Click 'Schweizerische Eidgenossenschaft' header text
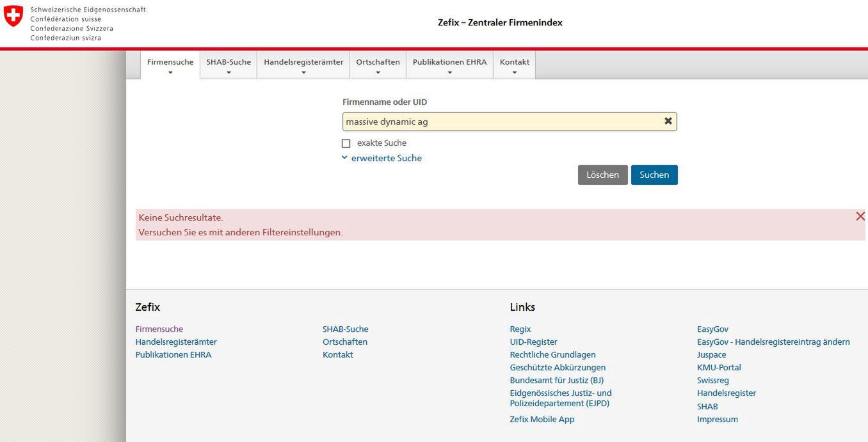The width and height of the screenshot is (868, 442). (x=88, y=10)
